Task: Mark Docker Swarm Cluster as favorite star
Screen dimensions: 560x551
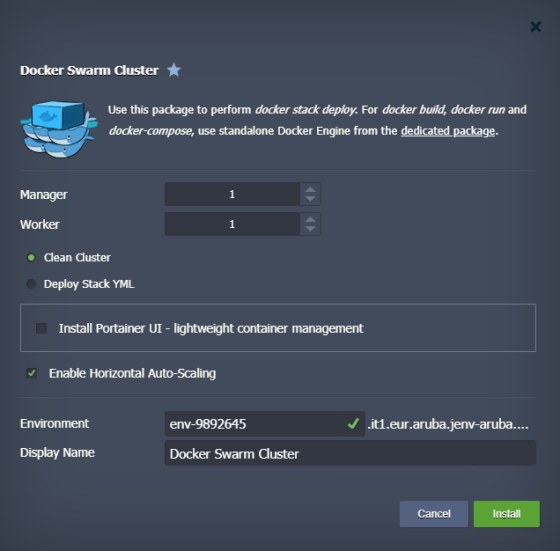Action: (x=174, y=70)
